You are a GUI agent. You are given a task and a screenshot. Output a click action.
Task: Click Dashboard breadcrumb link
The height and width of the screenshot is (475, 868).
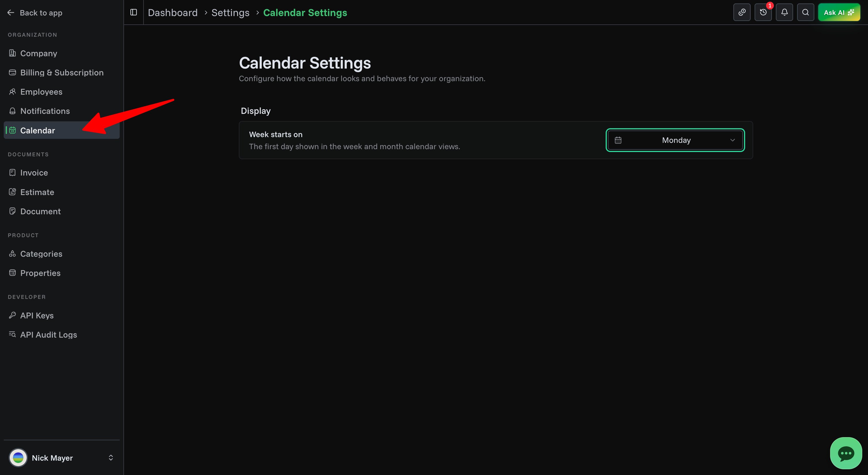click(x=173, y=12)
